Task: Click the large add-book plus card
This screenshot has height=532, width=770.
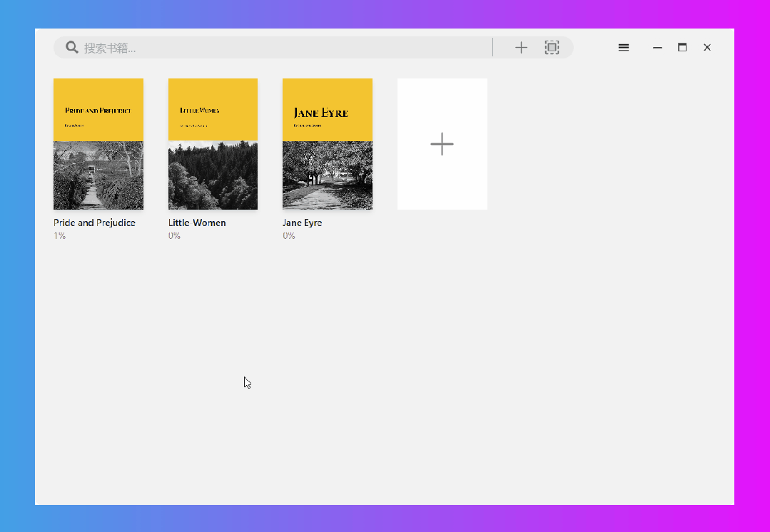Action: pos(442,144)
